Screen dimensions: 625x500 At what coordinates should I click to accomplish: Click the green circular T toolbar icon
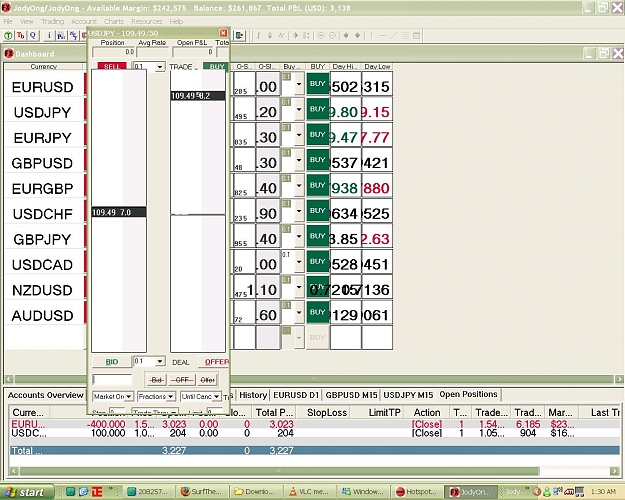point(8,35)
